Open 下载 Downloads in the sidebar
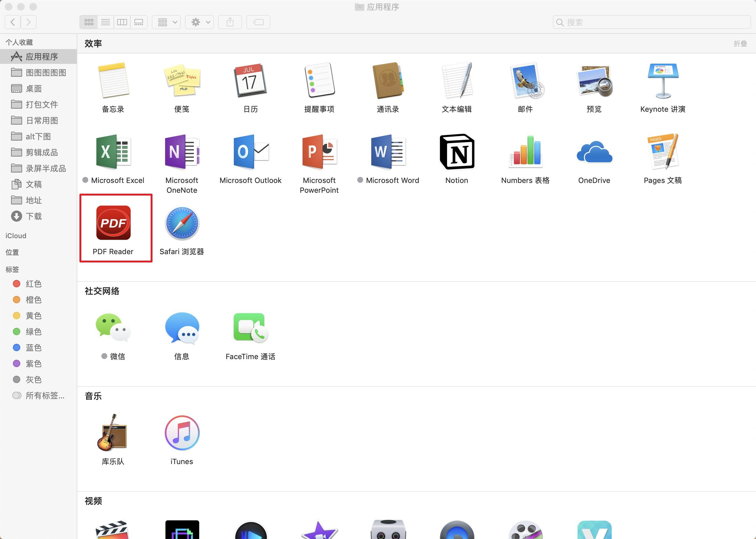756x539 pixels. tap(38, 216)
